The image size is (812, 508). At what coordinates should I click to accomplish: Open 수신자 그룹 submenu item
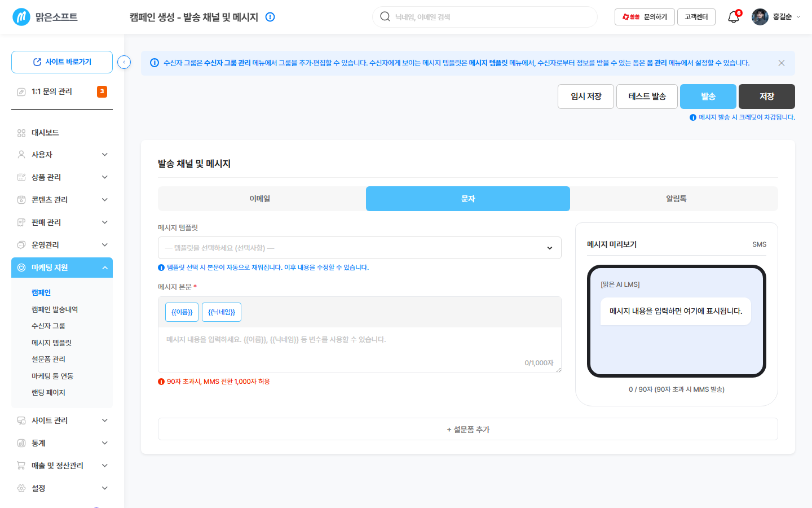(48, 326)
